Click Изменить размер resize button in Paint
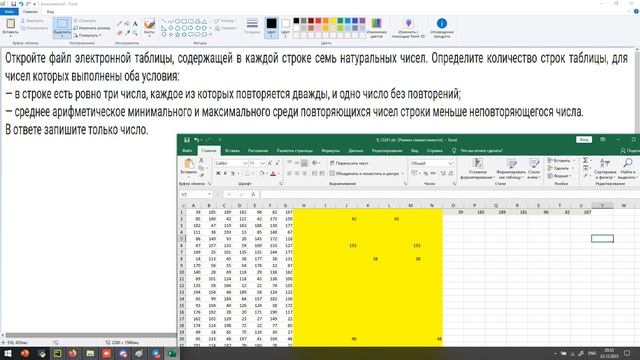 pos(92,28)
